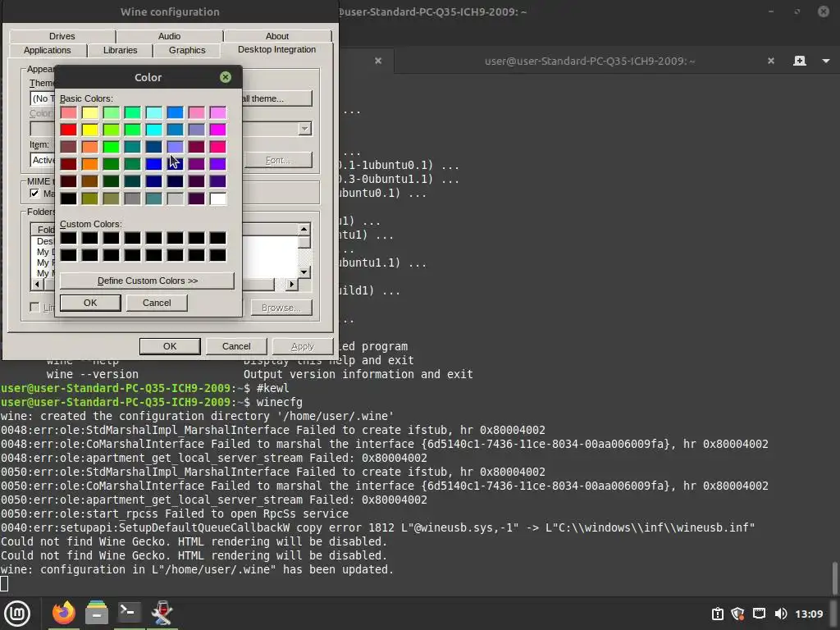840x630 pixels.
Task: Pick the white basic color swatch
Action: (x=218, y=199)
